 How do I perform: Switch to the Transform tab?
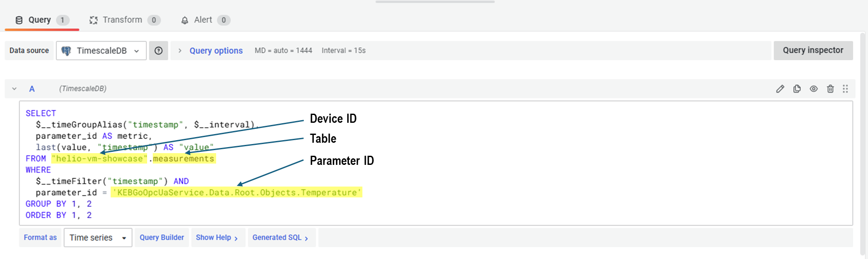pyautogui.click(x=123, y=20)
